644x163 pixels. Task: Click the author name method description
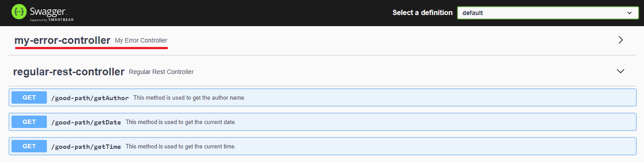(x=189, y=98)
